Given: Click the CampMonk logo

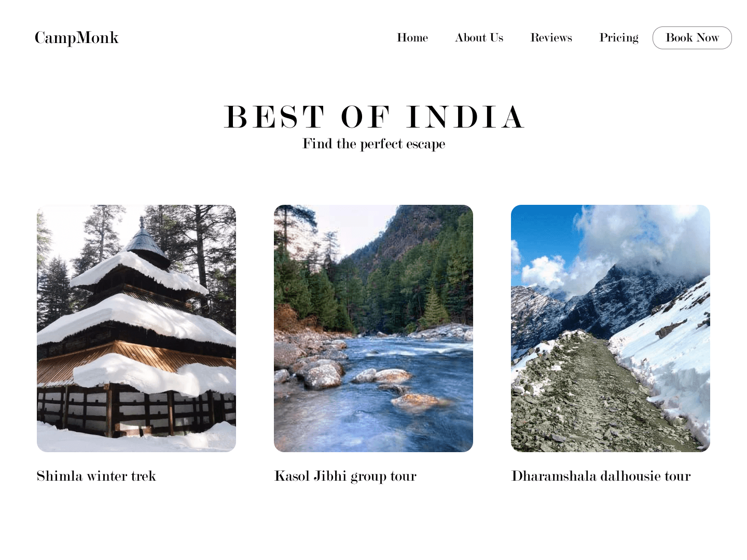Looking at the screenshot, I should 77,38.
